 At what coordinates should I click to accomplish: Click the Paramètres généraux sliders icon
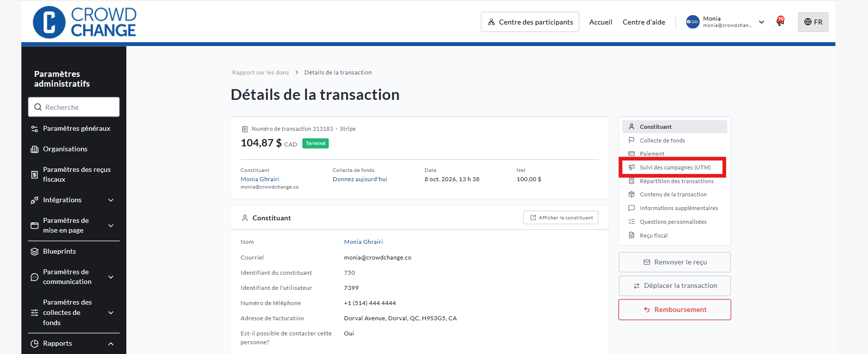(35, 129)
